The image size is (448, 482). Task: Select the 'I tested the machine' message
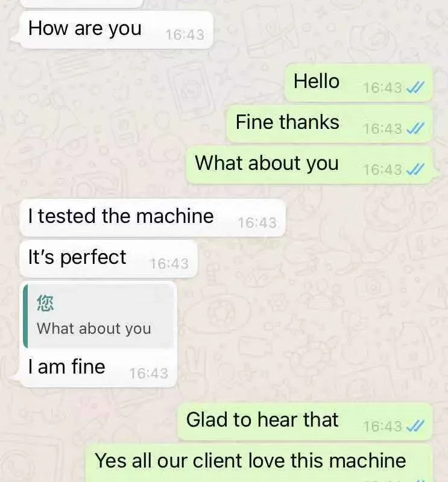(153, 218)
